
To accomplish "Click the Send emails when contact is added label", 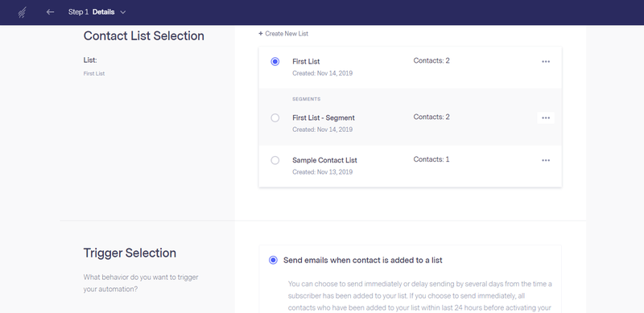I will pos(363,260).
